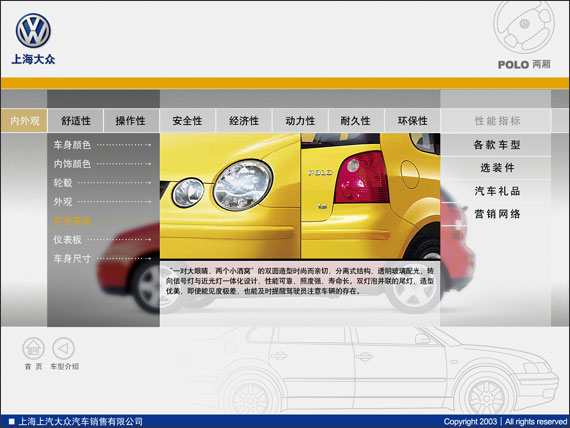Open the 各款车型 link
570x428 pixels.
coord(497,145)
